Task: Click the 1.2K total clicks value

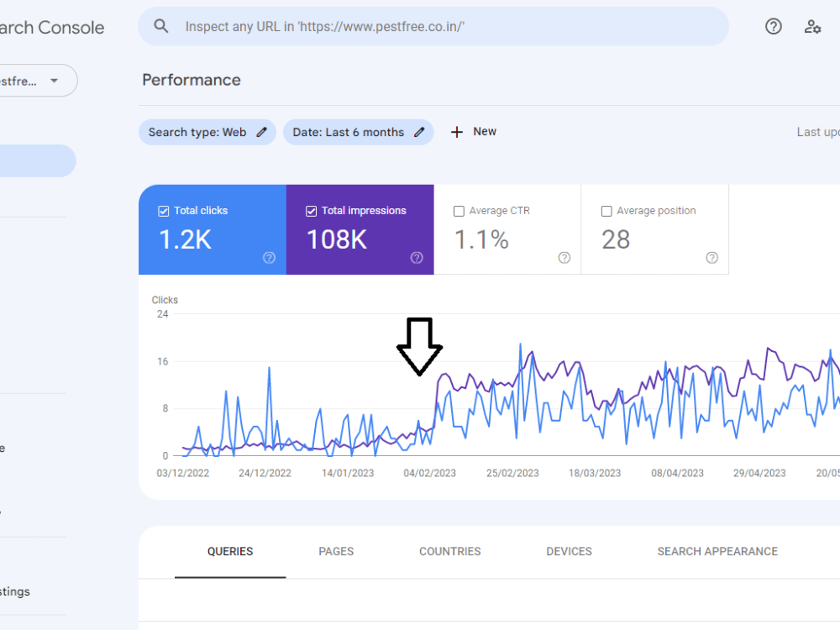Action: coord(186,239)
